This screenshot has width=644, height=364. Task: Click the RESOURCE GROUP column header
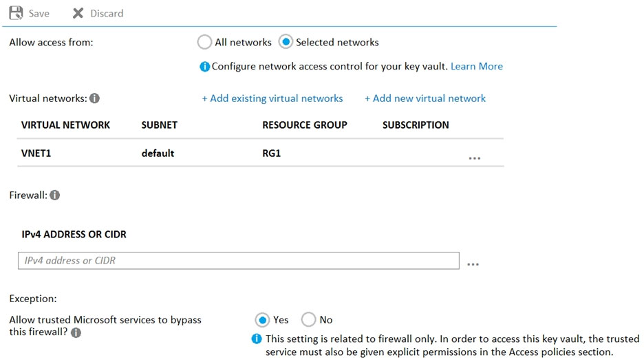point(305,125)
